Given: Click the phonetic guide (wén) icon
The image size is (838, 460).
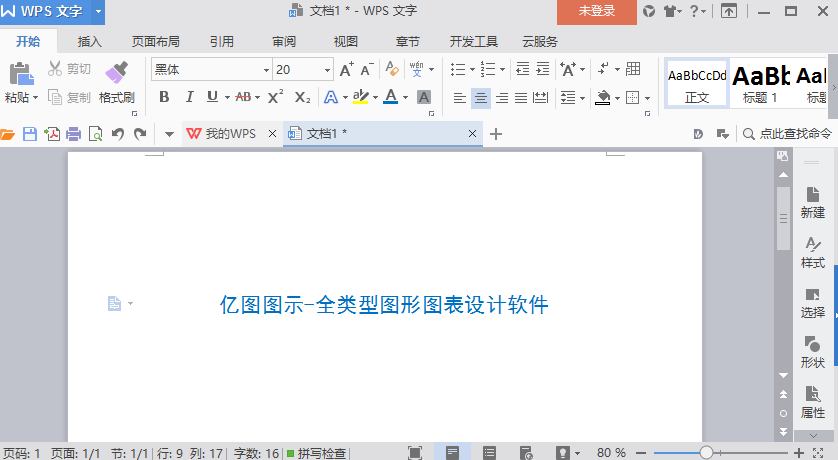Looking at the screenshot, I should (x=416, y=69).
